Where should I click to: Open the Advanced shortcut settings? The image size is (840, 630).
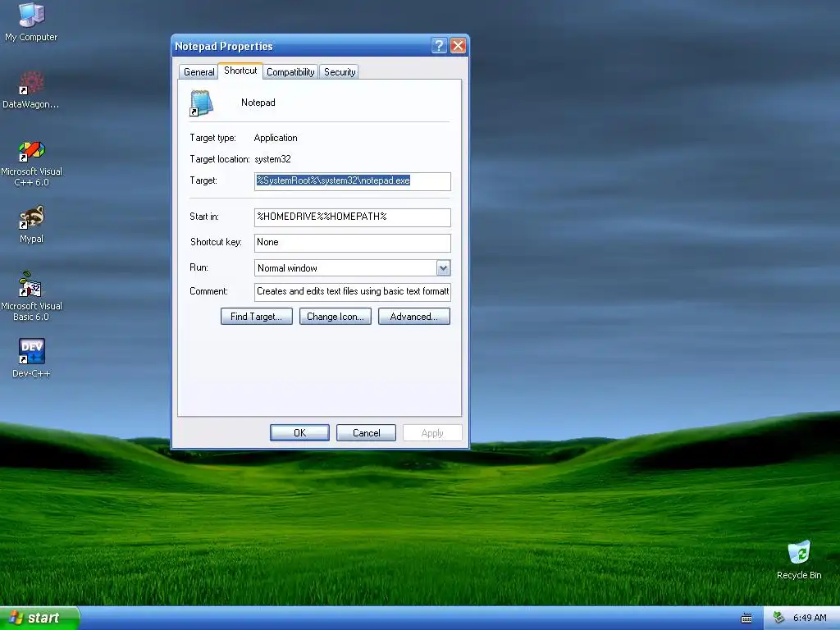413,317
